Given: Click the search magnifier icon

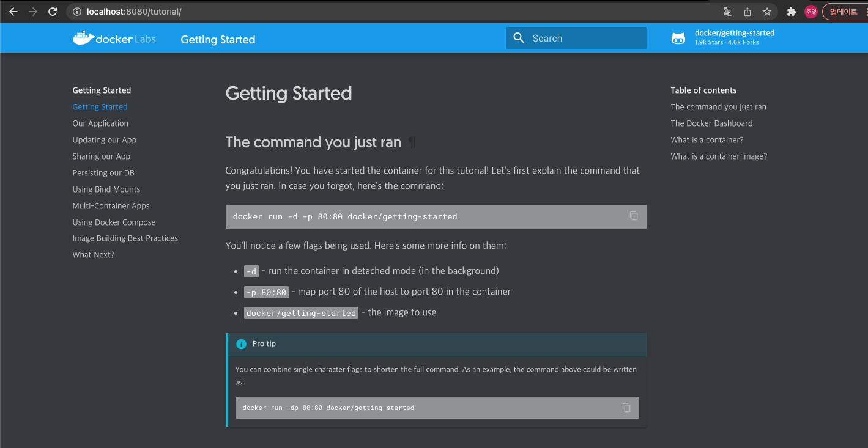Looking at the screenshot, I should coord(519,38).
